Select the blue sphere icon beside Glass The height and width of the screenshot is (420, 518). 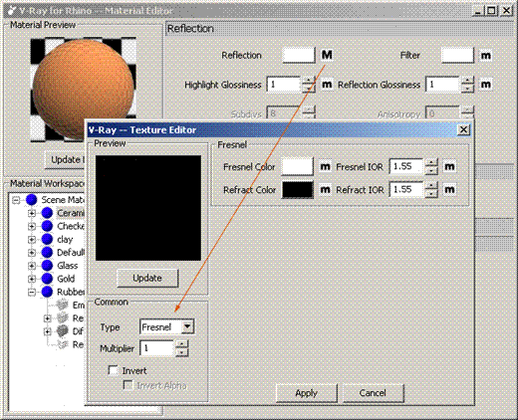coord(47,266)
